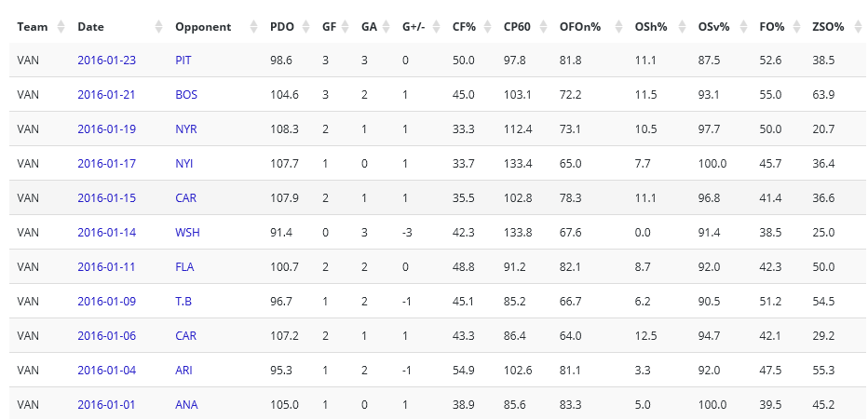Viewport: 868px width, 419px height.
Task: Click sort arrows icon beside Team header
Action: pos(61,27)
